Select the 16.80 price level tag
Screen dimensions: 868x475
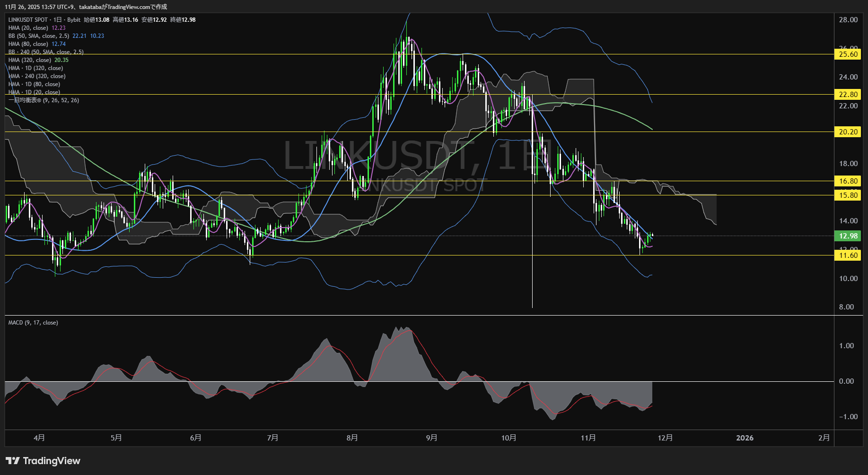(848, 181)
